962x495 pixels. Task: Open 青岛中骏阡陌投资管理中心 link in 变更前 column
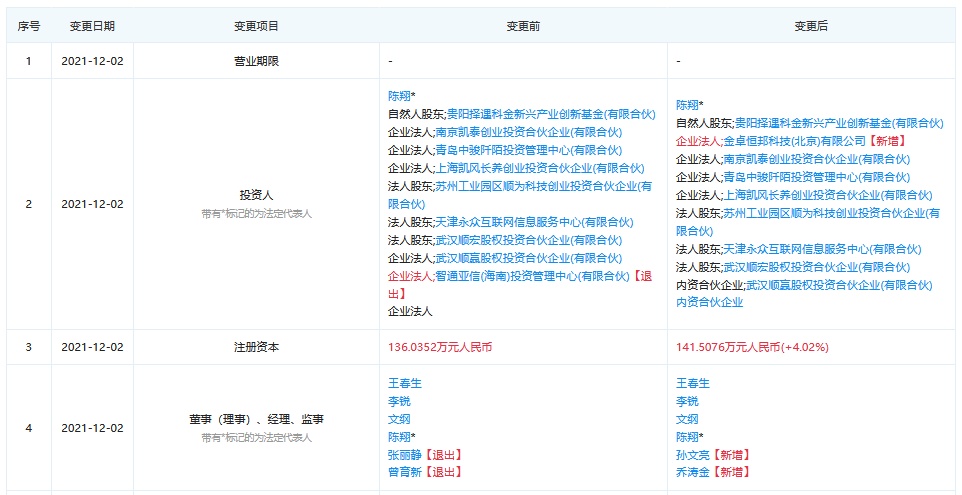[x=528, y=150]
